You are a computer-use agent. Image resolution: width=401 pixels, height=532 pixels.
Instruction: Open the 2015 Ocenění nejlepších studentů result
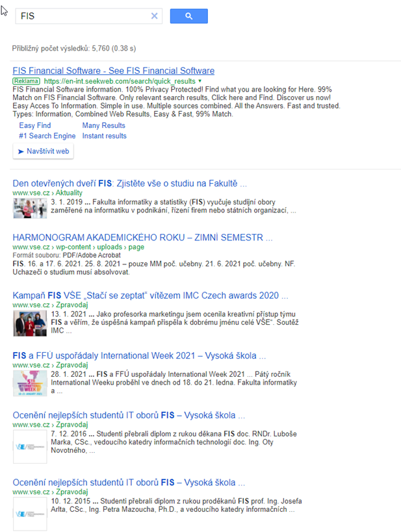tap(129, 483)
